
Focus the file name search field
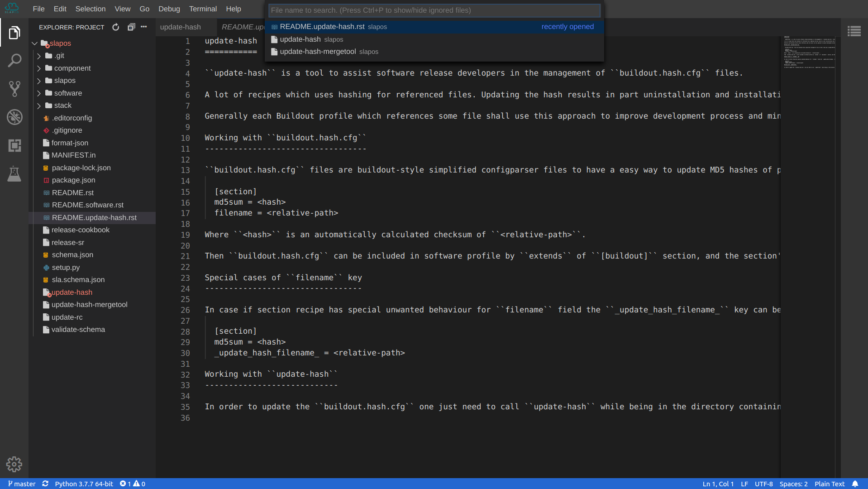(x=434, y=10)
